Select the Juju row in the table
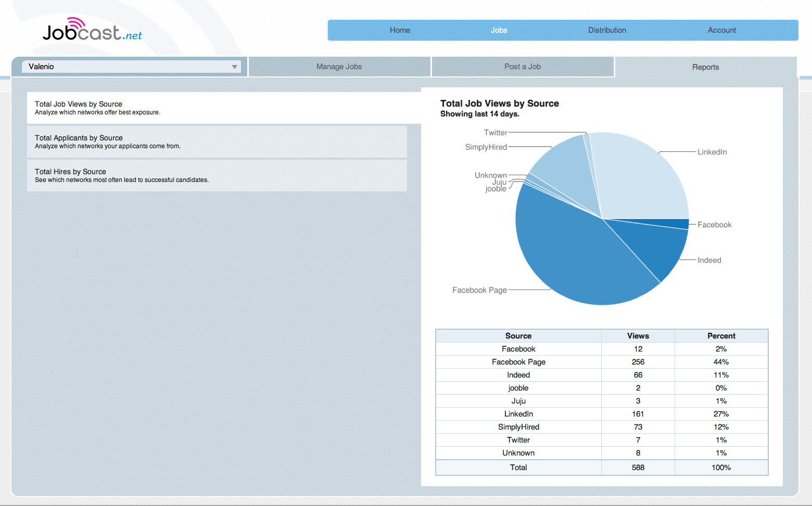This screenshot has height=506, width=812. [x=602, y=401]
